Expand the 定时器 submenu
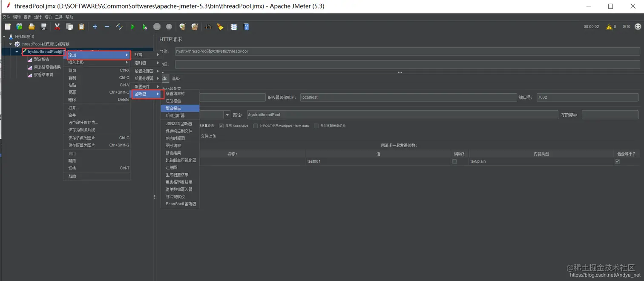Image resolution: width=644 pixels, height=281 pixels. [x=146, y=63]
